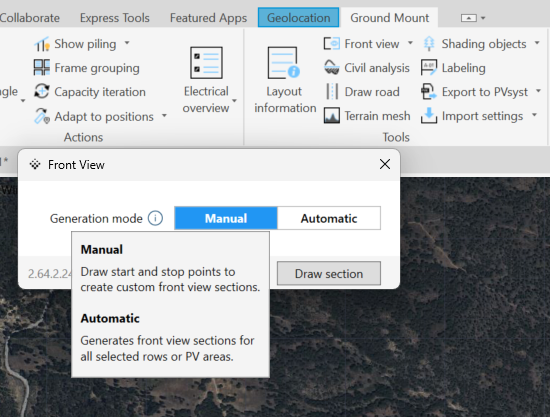Click the 2.64.2.24 version number
This screenshot has width=550, height=417.
50,274
